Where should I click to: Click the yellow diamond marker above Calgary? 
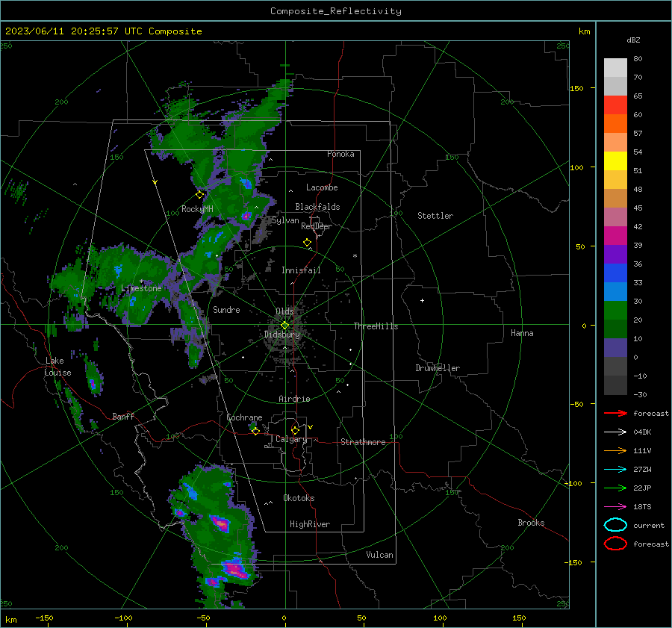click(x=295, y=430)
